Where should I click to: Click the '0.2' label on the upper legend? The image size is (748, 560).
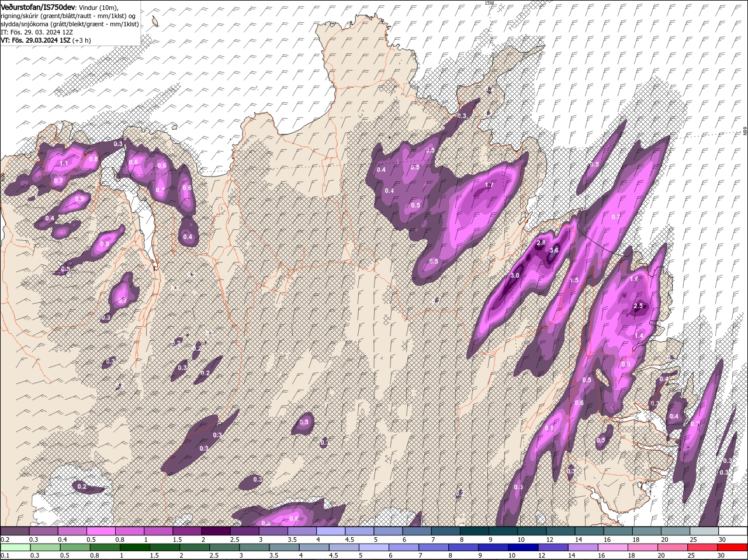[x=5, y=539]
